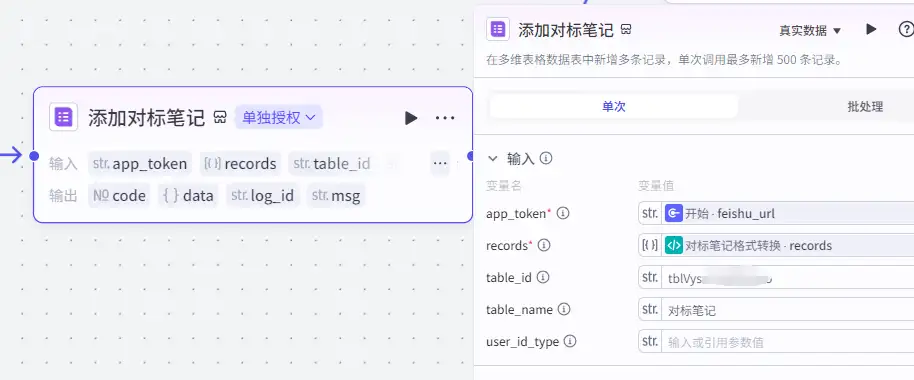
Task: Switch to 单次 tab
Action: [614, 107]
